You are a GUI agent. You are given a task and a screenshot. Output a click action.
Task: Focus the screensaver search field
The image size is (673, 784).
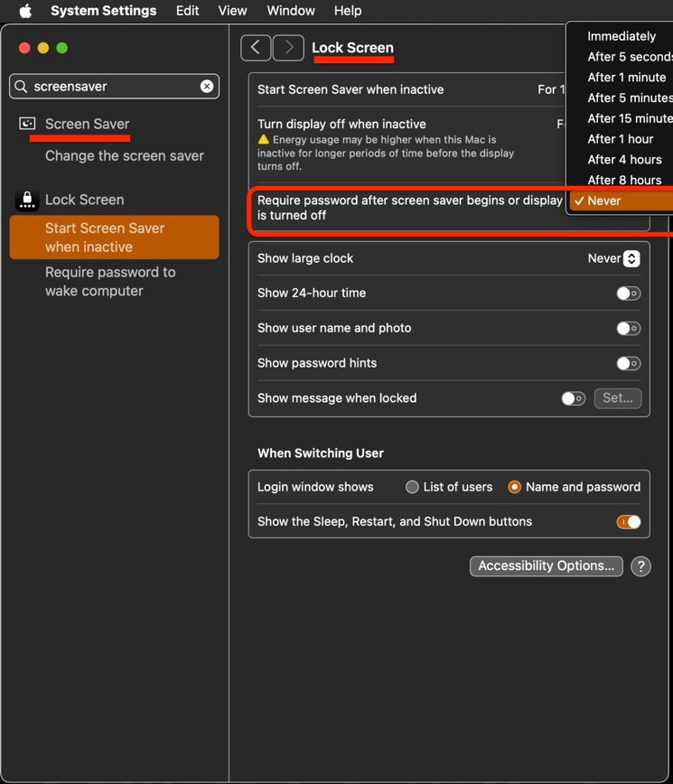click(114, 87)
